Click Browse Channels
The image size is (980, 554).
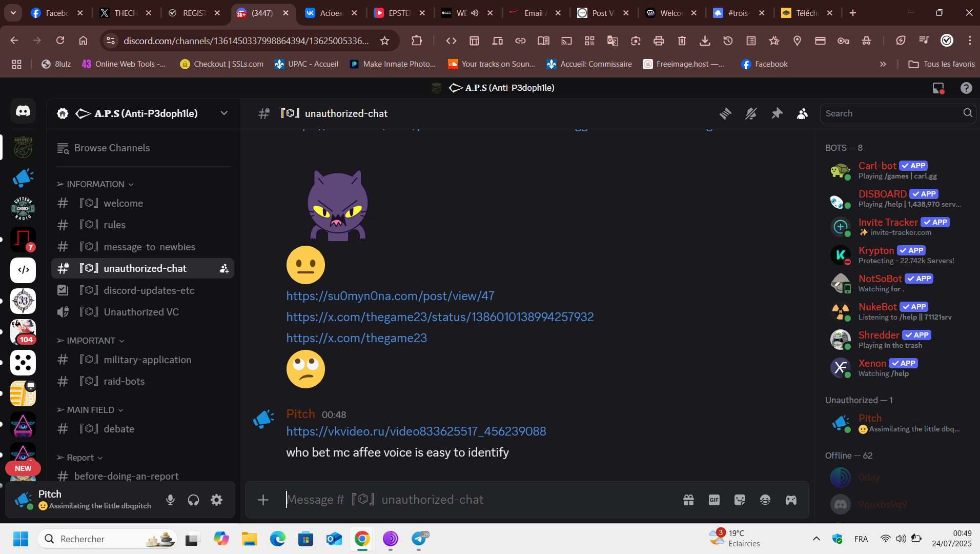coord(112,148)
